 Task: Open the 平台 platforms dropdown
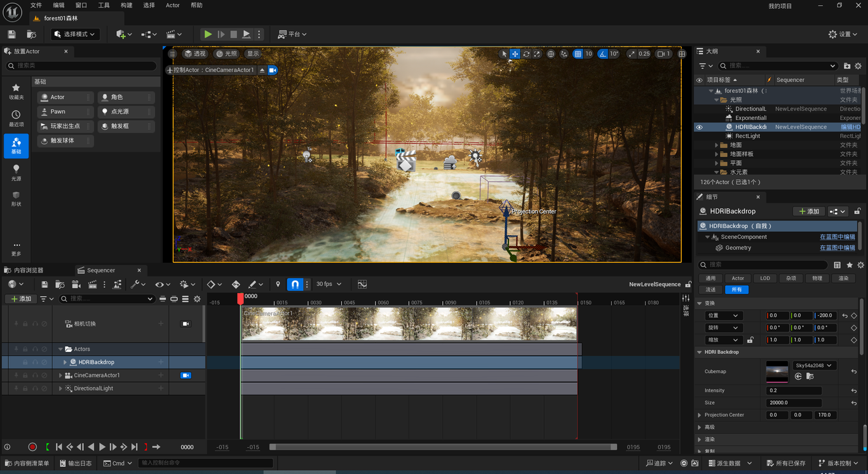click(x=292, y=34)
